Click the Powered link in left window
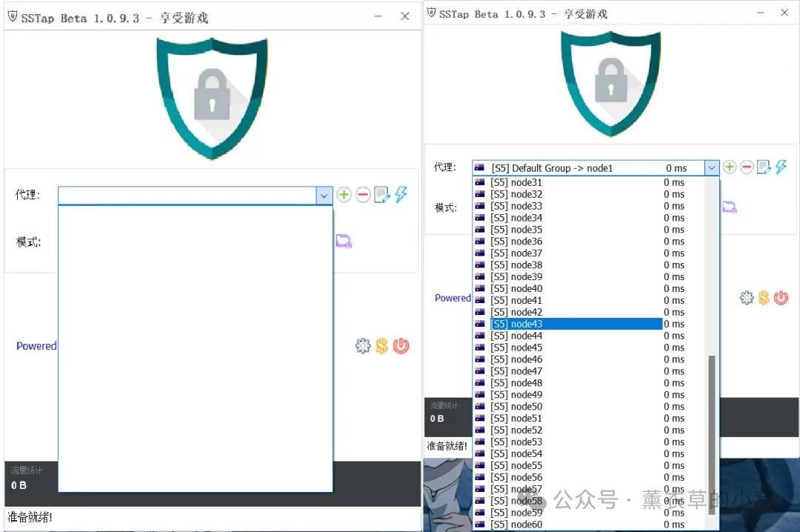The height and width of the screenshot is (532, 800). pyautogui.click(x=36, y=346)
